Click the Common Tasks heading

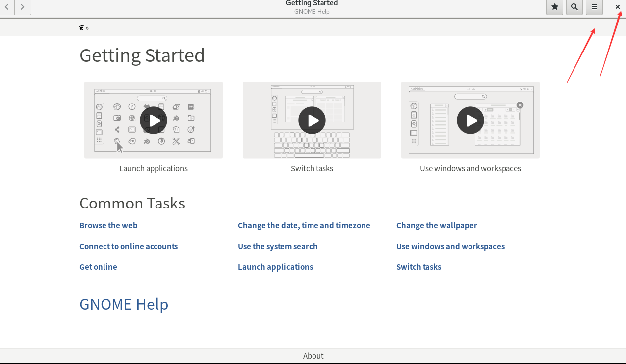tap(132, 203)
